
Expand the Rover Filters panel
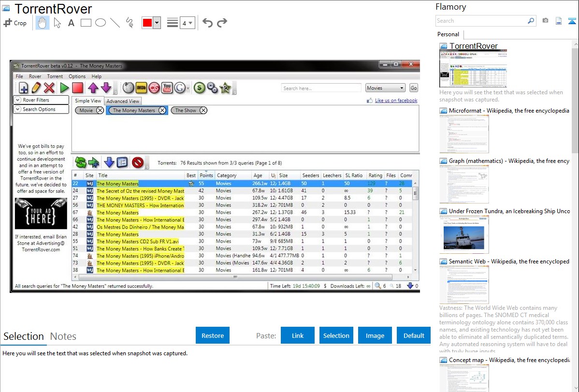point(41,100)
